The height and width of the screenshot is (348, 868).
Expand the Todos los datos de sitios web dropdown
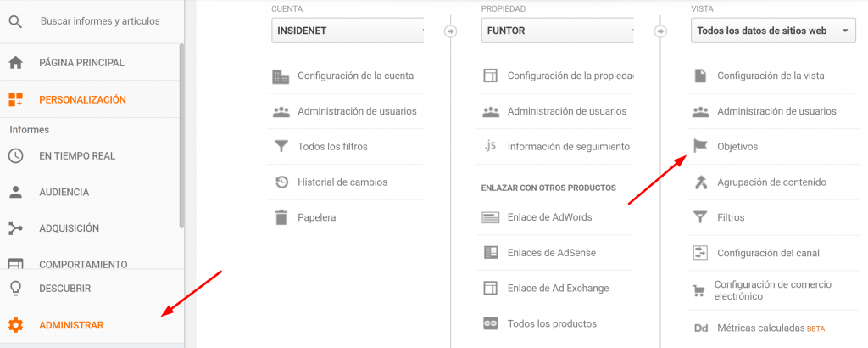[771, 31]
